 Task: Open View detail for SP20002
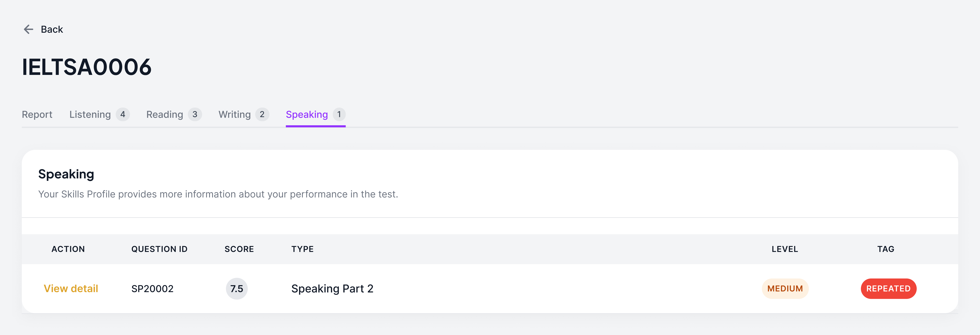71,289
